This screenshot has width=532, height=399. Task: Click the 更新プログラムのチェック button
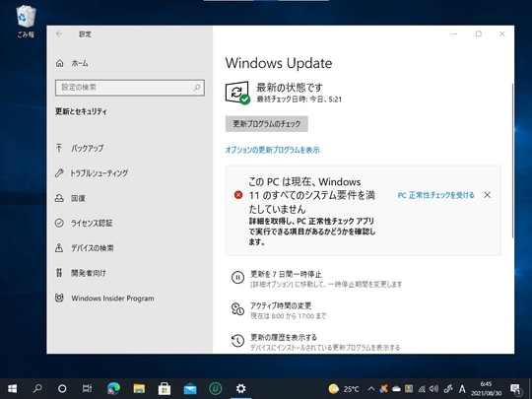tap(267, 124)
